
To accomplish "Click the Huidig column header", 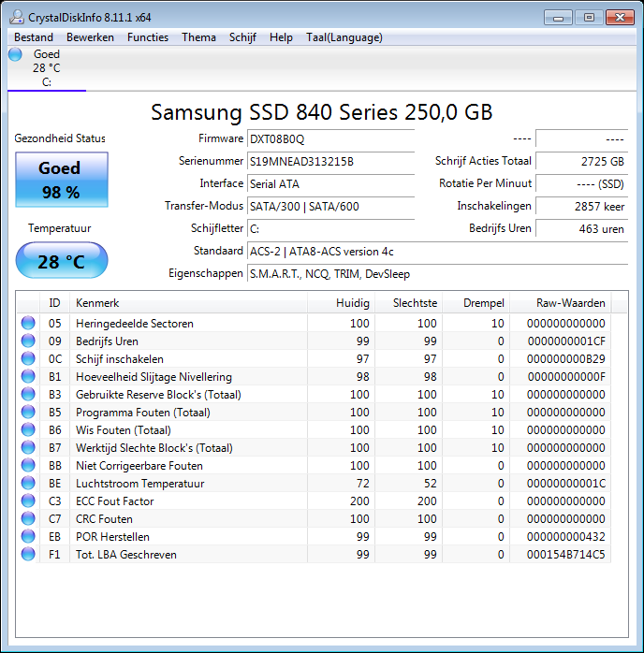I will 341,303.
